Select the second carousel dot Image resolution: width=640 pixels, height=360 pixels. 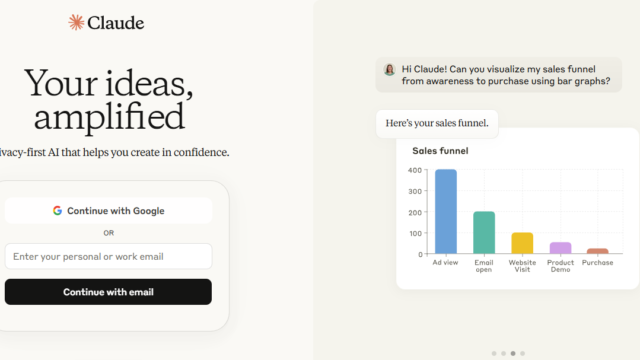pos(503,353)
